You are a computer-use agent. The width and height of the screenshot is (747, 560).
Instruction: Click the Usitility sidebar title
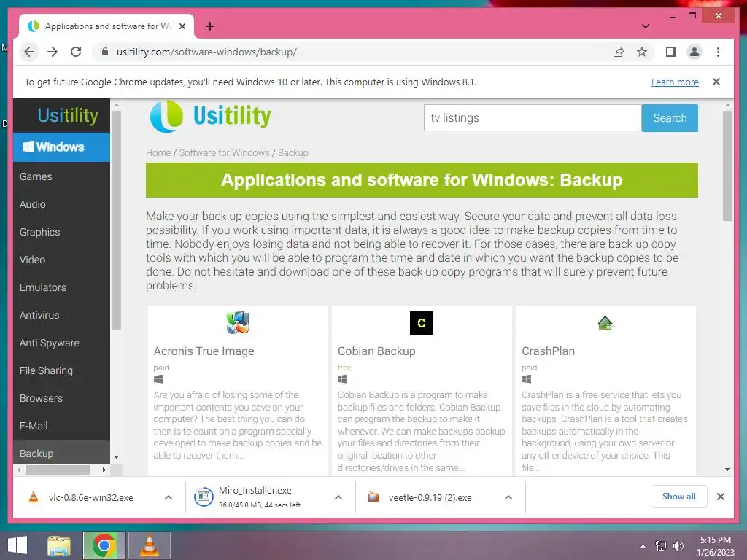pyautogui.click(x=68, y=115)
